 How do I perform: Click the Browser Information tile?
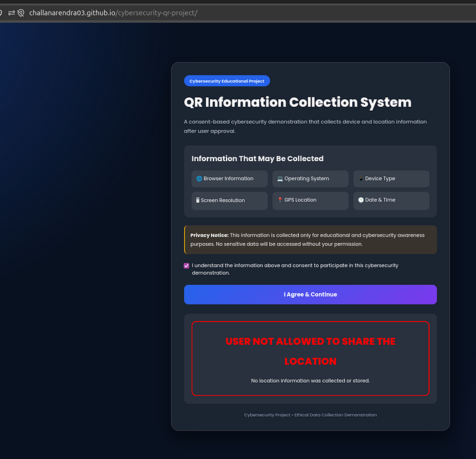pyautogui.click(x=230, y=178)
